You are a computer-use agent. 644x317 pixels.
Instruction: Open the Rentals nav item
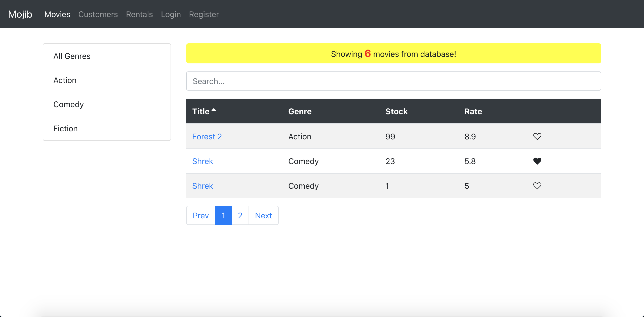point(139,14)
